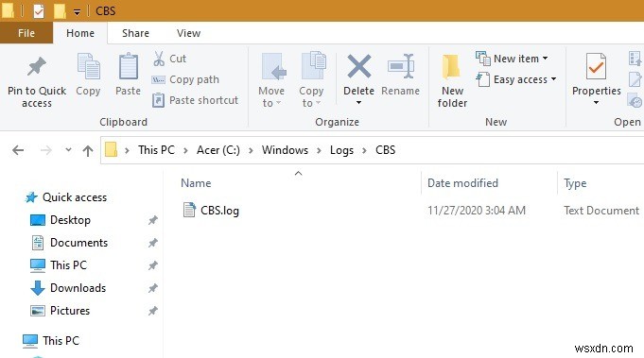
Task: Click the Cut scissors icon
Action: pyautogui.click(x=159, y=59)
